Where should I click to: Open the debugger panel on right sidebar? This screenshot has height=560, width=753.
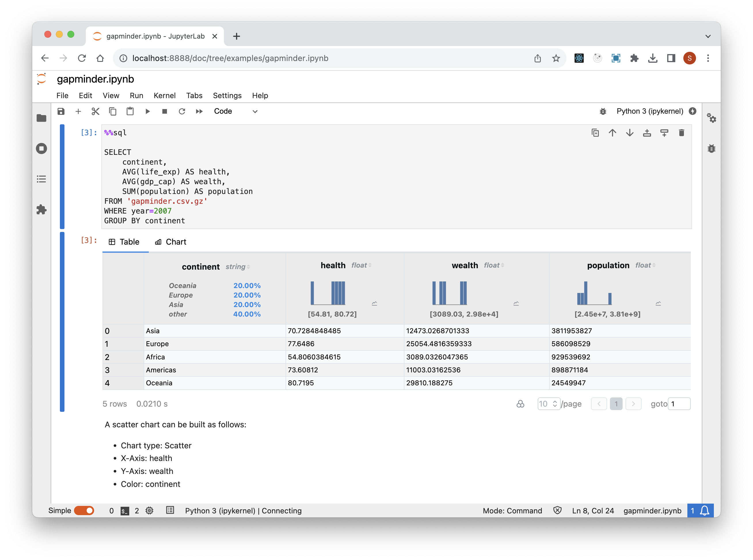(x=711, y=148)
